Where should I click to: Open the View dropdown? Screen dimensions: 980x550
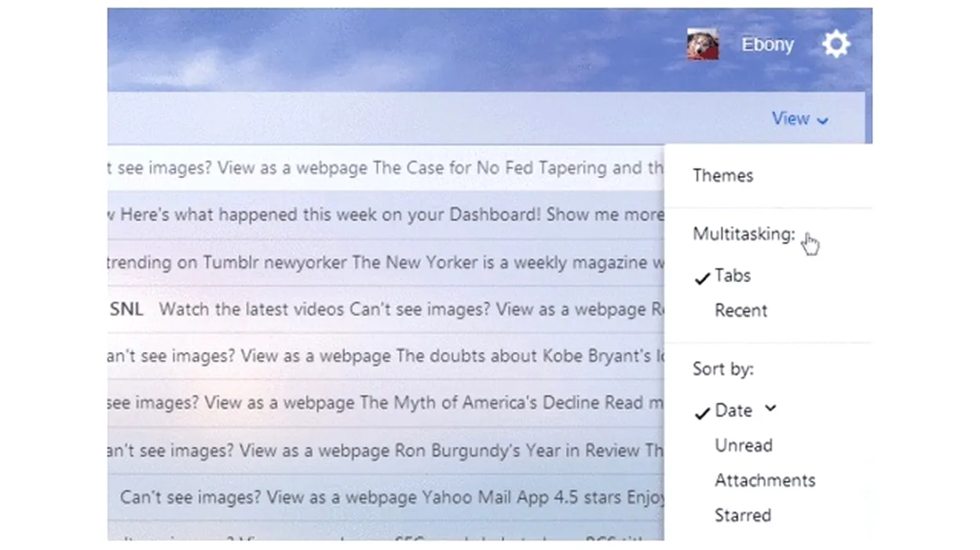pyautogui.click(x=800, y=119)
